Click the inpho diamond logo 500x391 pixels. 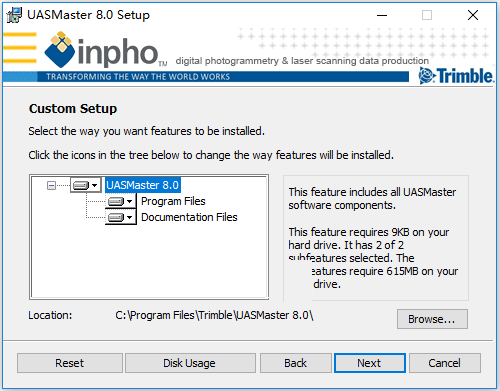click(x=60, y=49)
